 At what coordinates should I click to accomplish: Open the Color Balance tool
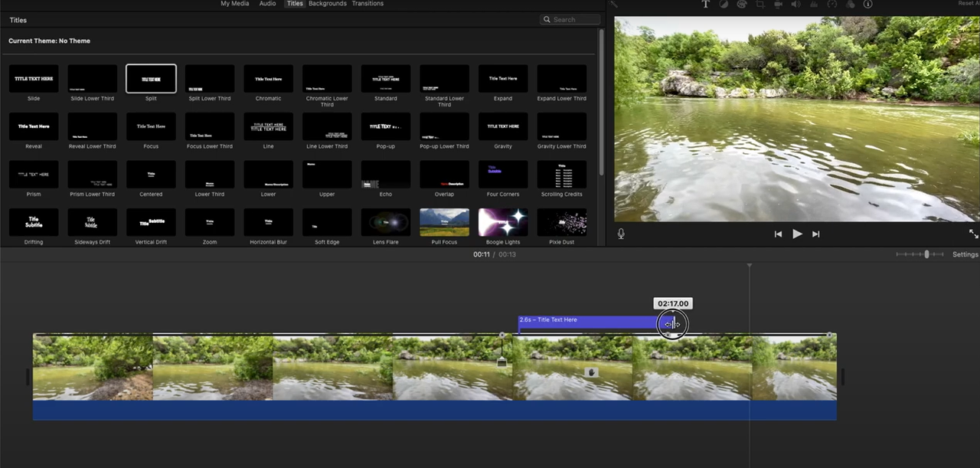point(724,4)
